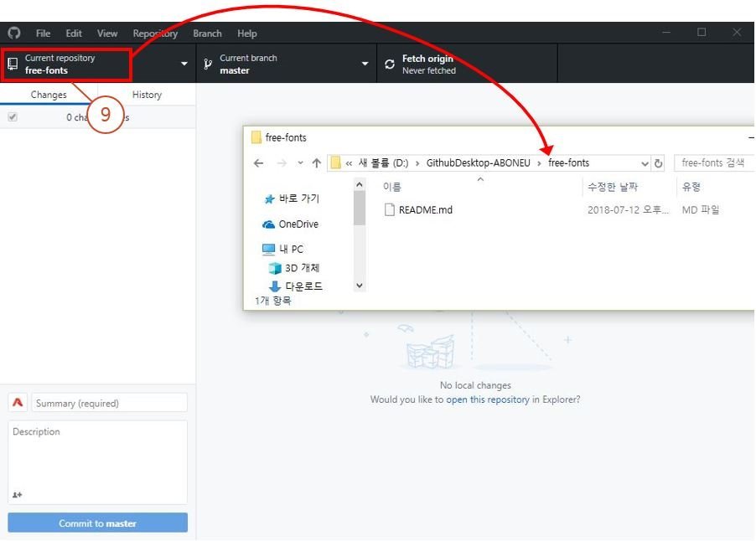This screenshot has width=756, height=541.
Task: Click the repository book icon
Action: 13,64
